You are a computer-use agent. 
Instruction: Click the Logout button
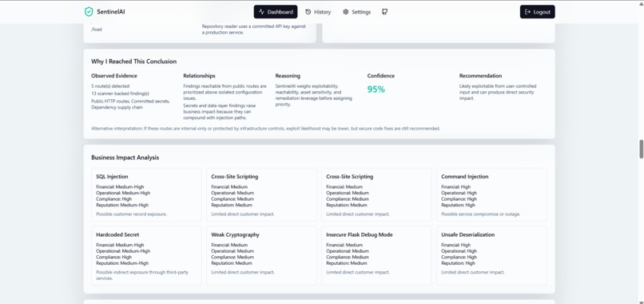pos(537,12)
